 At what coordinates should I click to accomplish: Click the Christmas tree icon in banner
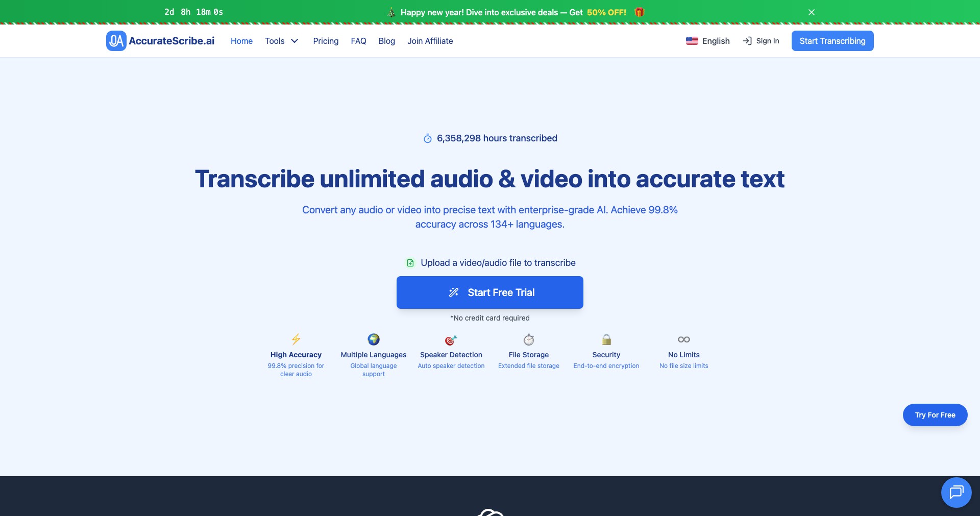391,12
